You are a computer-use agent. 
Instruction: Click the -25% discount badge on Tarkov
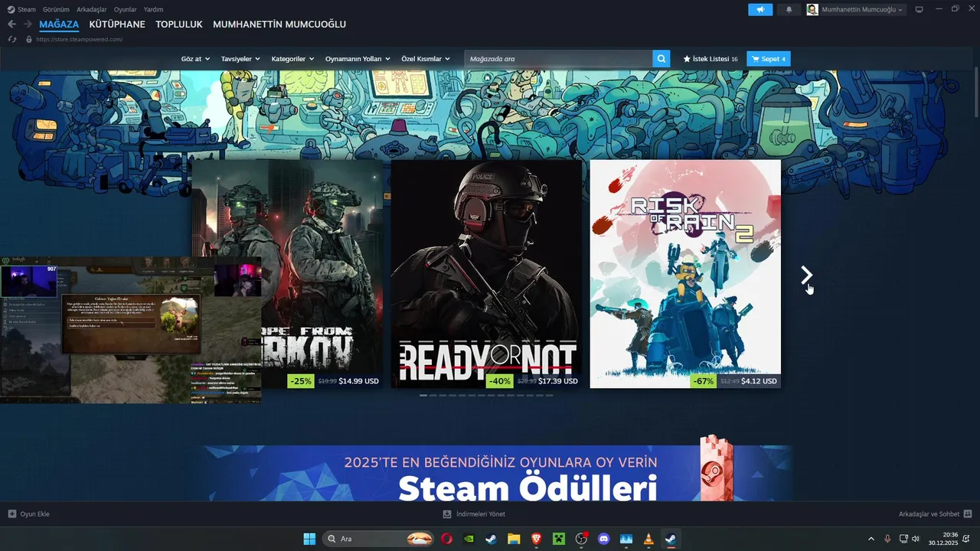tap(301, 380)
